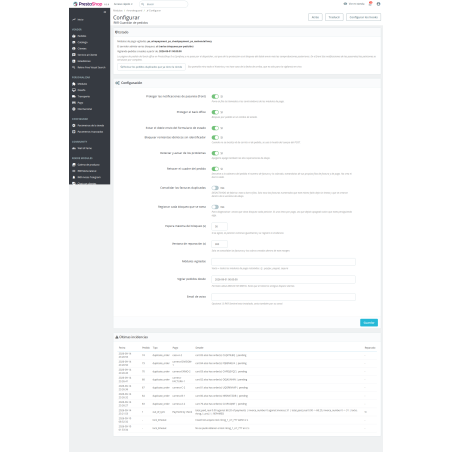
Task: Click the Vigilar pedidos desde date field
Action: 283,279
